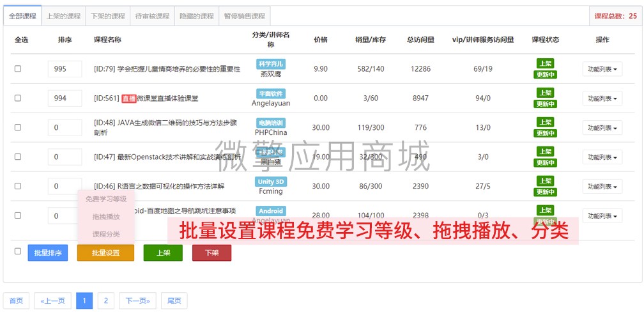Viewport: 644px width, 312px height.
Task: Go to page 2 in pagination
Action: (x=106, y=301)
